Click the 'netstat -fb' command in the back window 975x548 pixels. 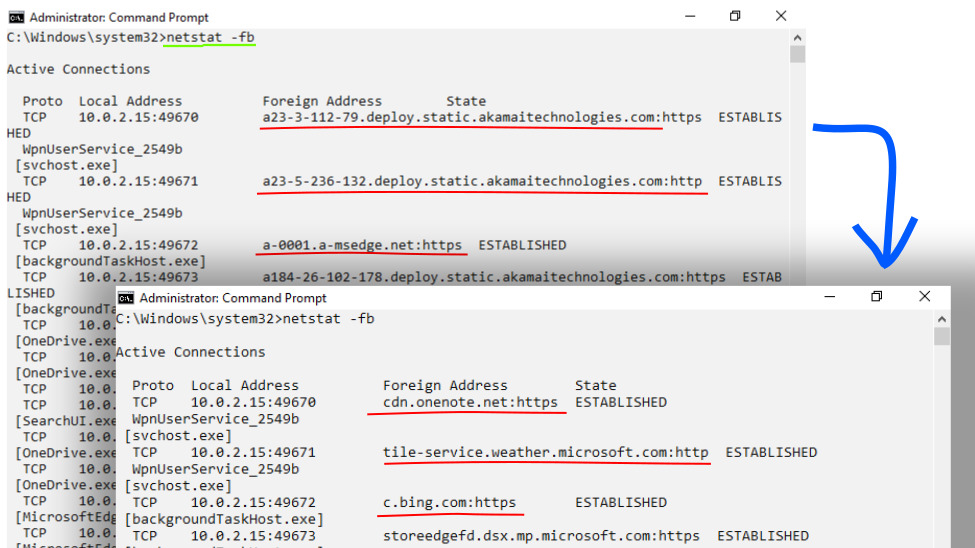(211, 37)
